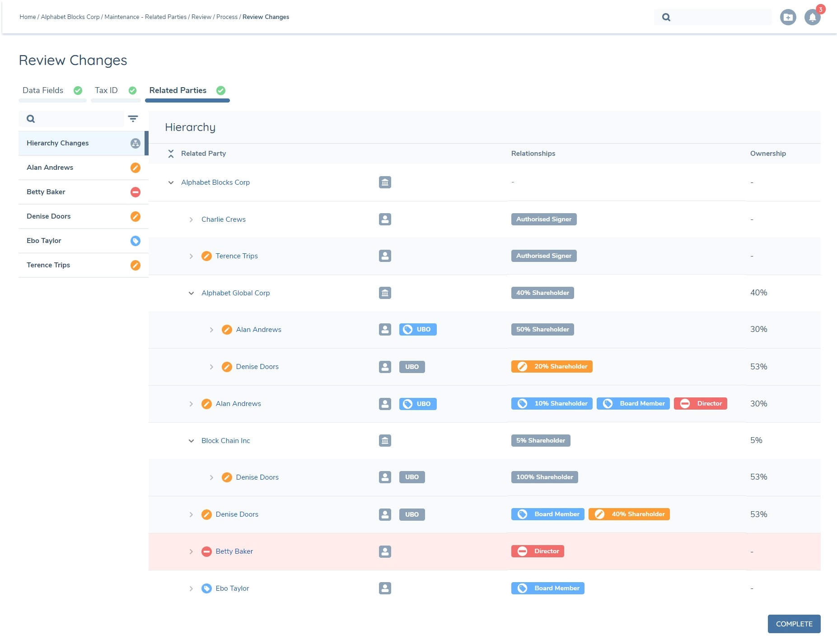Open the sidebar filter icon
The width and height of the screenshot is (837, 644).
(133, 118)
